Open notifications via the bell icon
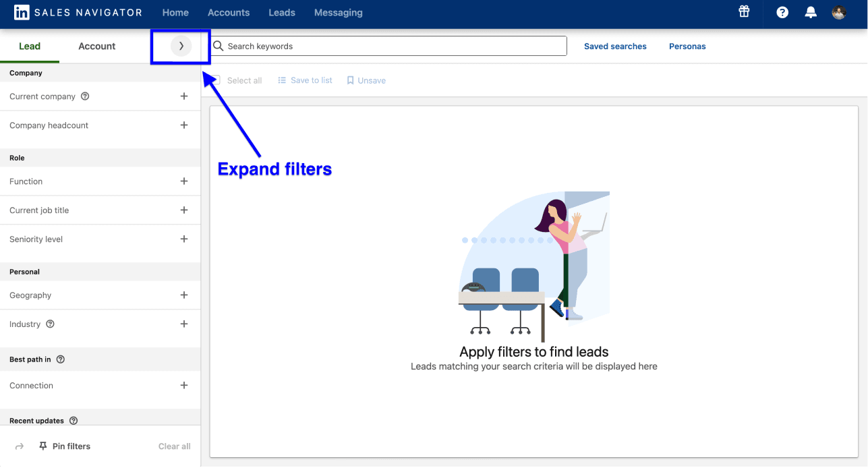 pyautogui.click(x=810, y=12)
